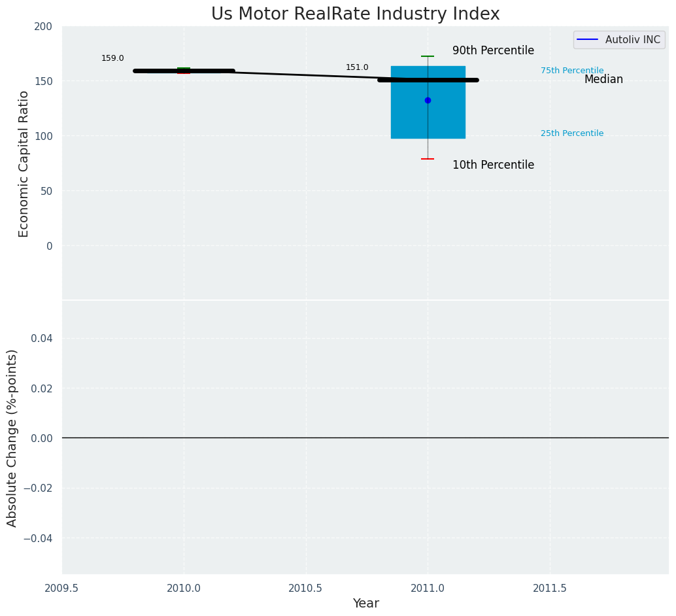Click the 0.00 tick on the lower y-axis
Screen dimensions: 676x616
pos(41,438)
